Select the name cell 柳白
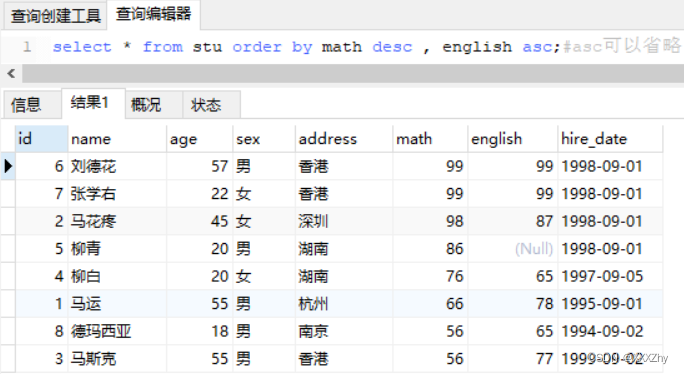The width and height of the screenshot is (684, 374). coord(117,276)
